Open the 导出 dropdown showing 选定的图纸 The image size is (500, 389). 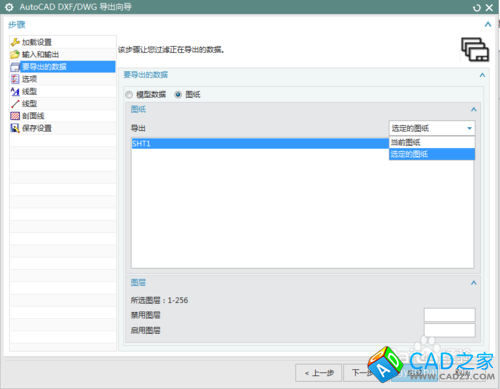[x=432, y=128]
